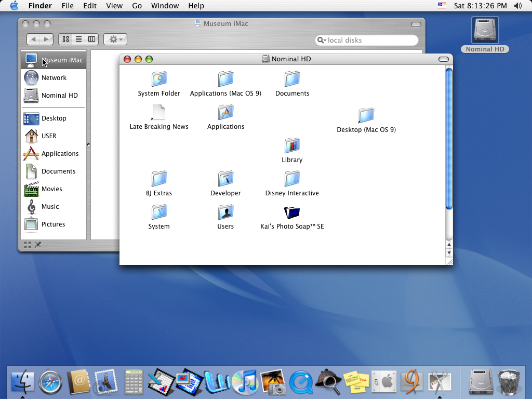Open Address Book from the Dock
This screenshot has width=532, height=399.
(x=78, y=382)
